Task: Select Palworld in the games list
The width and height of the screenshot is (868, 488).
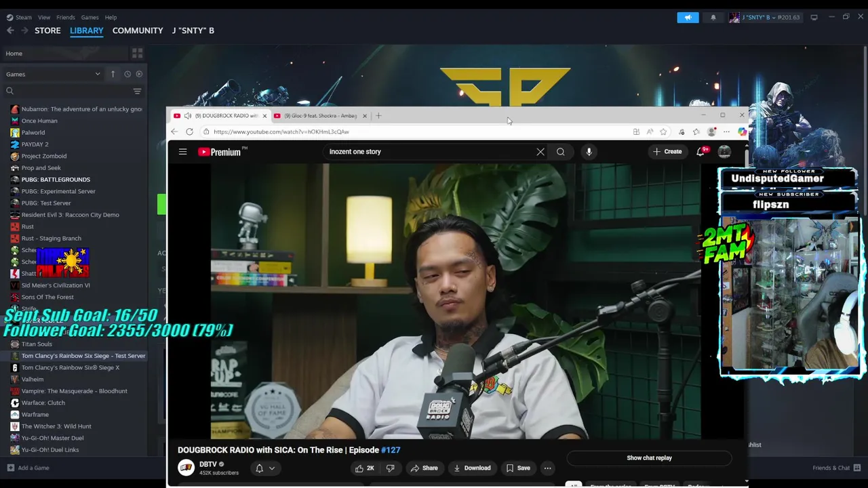Action: [x=33, y=133]
